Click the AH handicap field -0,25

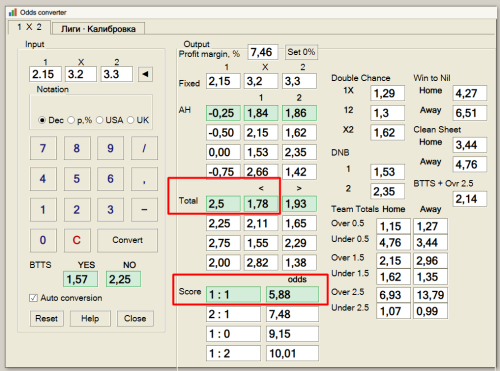(x=223, y=113)
